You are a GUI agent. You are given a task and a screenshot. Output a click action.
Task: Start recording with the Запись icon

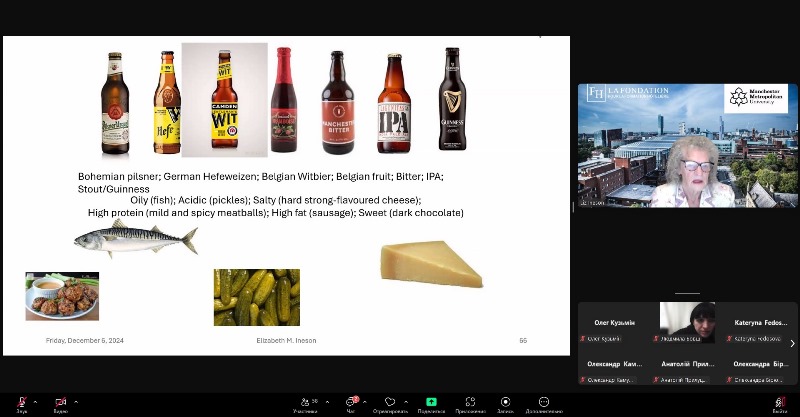505,404
